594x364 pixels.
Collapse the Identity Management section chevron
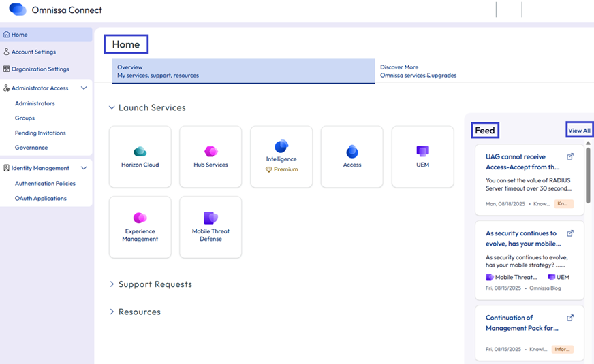tap(84, 168)
